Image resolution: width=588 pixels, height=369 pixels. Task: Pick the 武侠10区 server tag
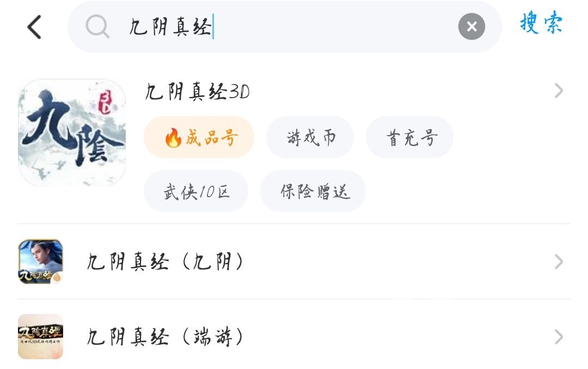pos(196,191)
